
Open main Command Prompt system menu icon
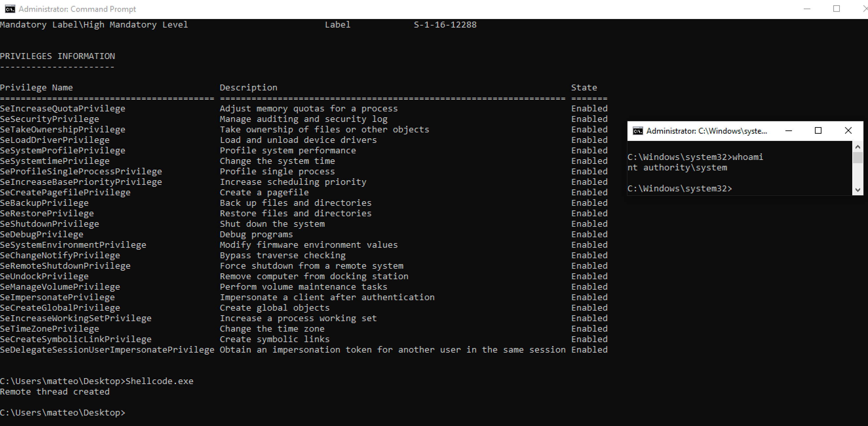pyautogui.click(x=10, y=9)
